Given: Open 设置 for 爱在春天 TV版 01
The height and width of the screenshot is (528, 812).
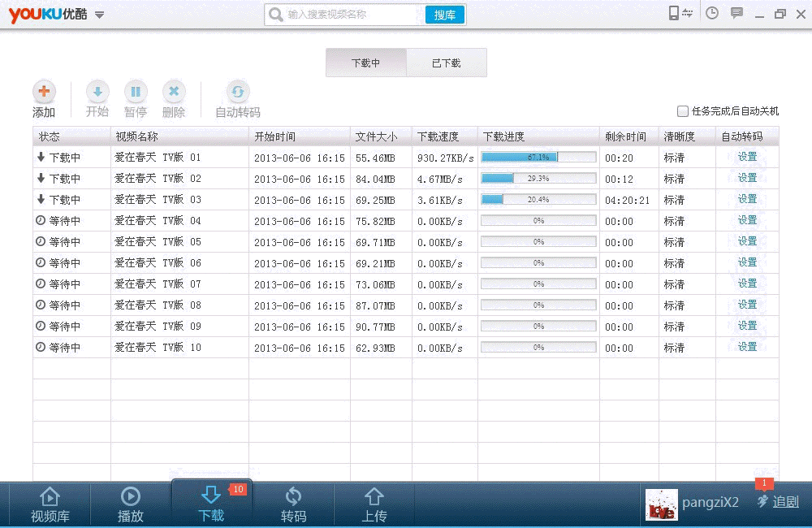Looking at the screenshot, I should pos(747,157).
